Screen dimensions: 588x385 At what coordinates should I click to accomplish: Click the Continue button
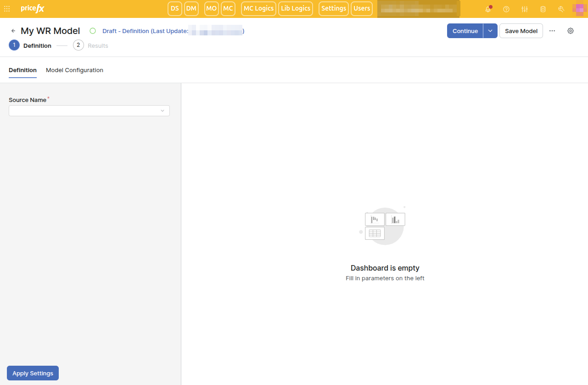click(x=465, y=31)
